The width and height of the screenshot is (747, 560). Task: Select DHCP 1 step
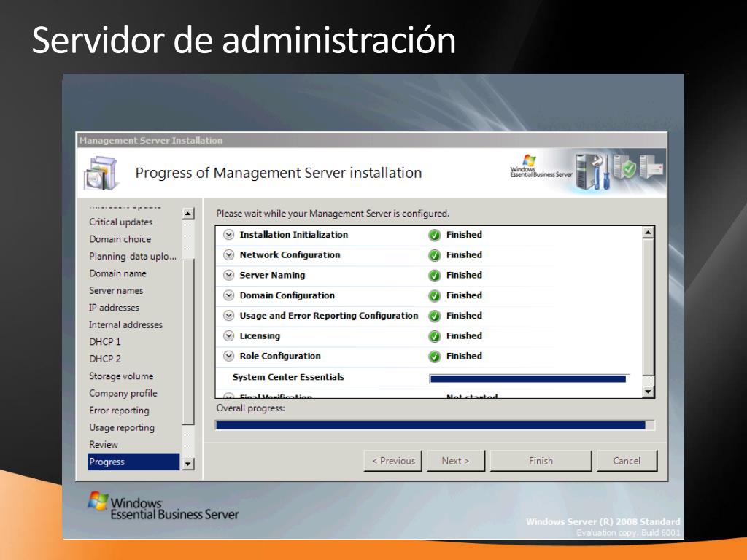(x=105, y=342)
